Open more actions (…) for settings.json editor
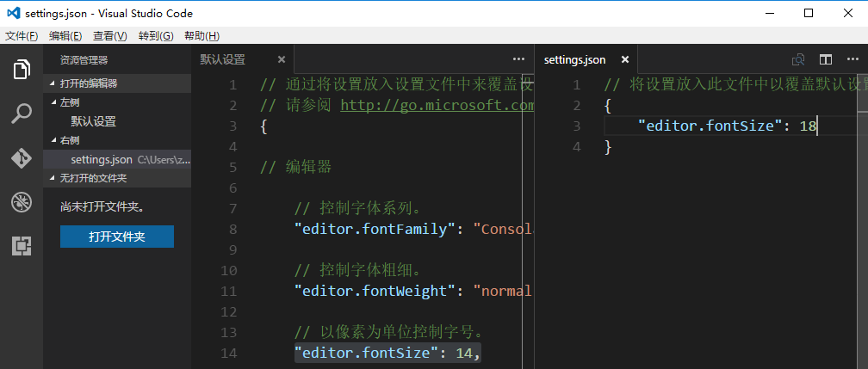 (852, 59)
